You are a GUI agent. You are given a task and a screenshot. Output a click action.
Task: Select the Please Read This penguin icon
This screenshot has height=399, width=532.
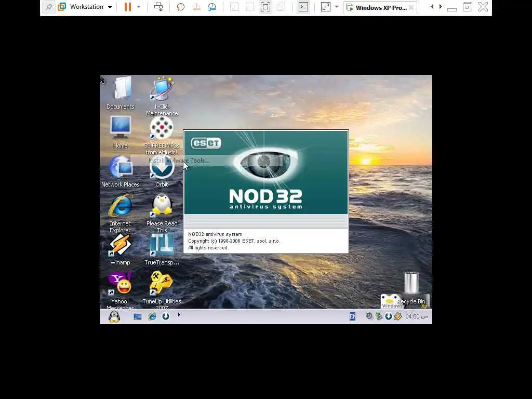point(162,213)
